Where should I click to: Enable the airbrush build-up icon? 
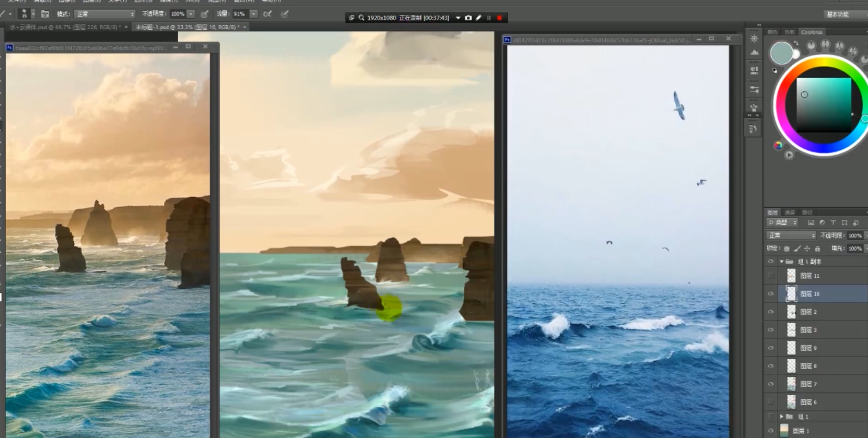coord(267,14)
